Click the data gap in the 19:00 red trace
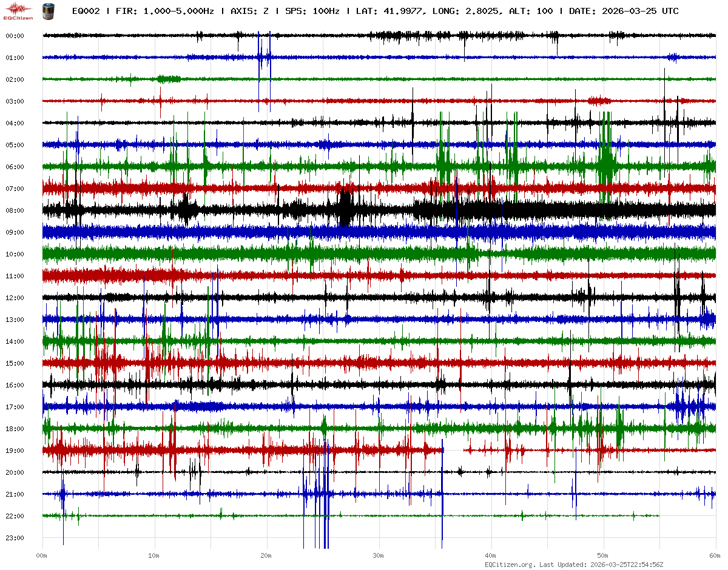 pos(454,450)
